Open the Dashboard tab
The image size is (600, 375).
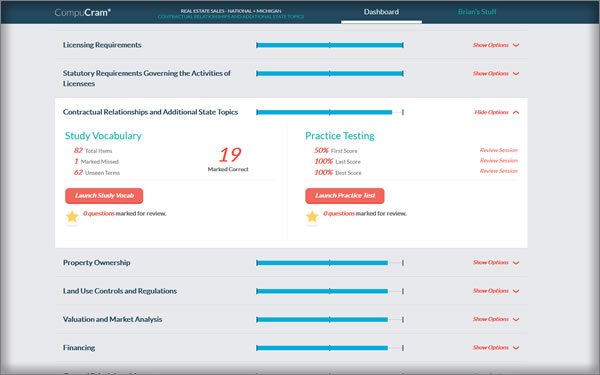pyautogui.click(x=381, y=12)
